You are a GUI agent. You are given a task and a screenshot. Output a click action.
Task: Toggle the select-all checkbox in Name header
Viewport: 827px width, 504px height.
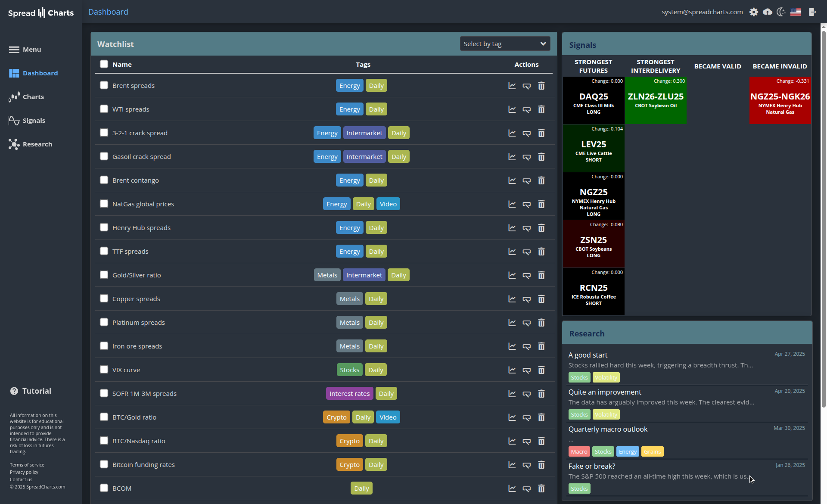pos(104,64)
